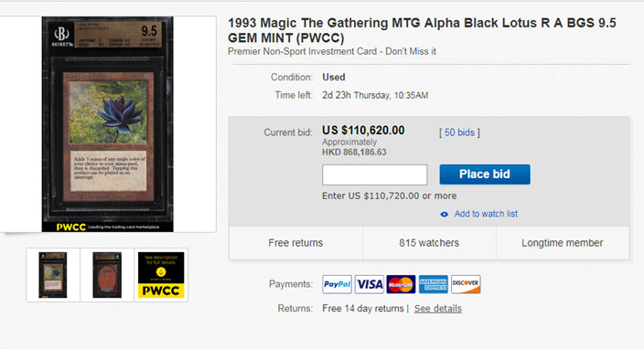Open the main Black Lotus image

pyautogui.click(x=108, y=124)
